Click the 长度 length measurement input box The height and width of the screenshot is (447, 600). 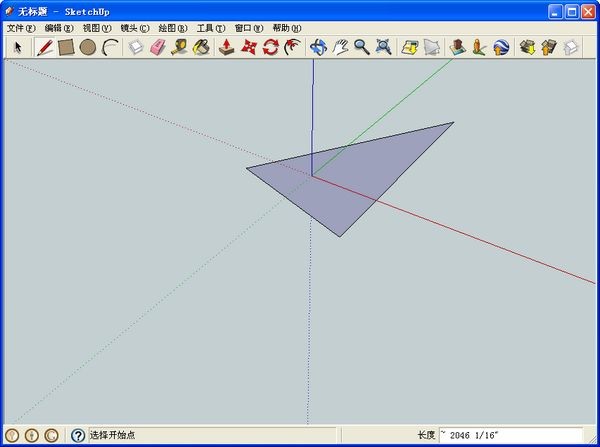pyautogui.click(x=510, y=436)
